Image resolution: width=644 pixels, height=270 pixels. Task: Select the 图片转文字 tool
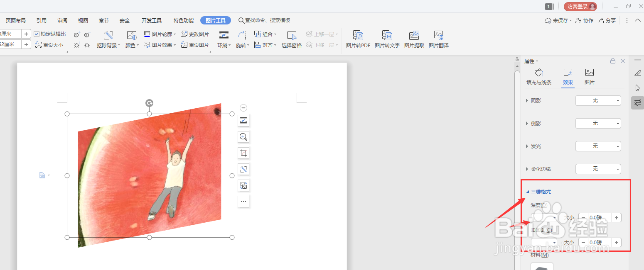coord(387,39)
